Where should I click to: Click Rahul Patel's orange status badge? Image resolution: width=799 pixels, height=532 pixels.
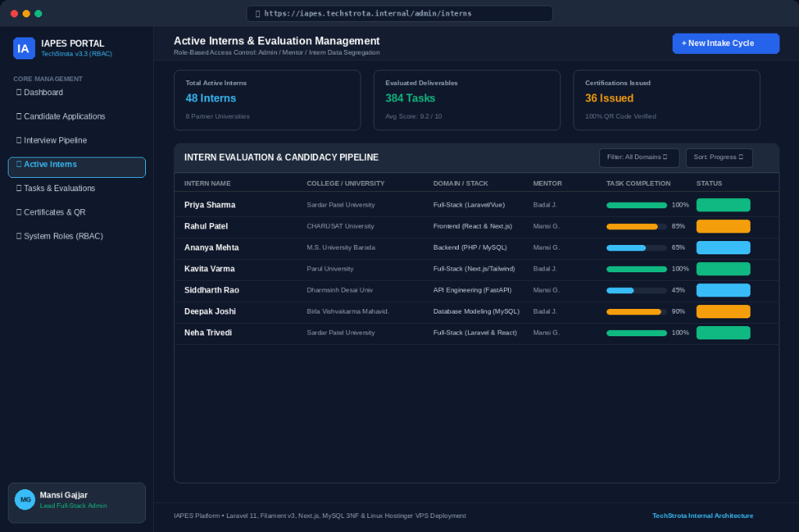723,226
